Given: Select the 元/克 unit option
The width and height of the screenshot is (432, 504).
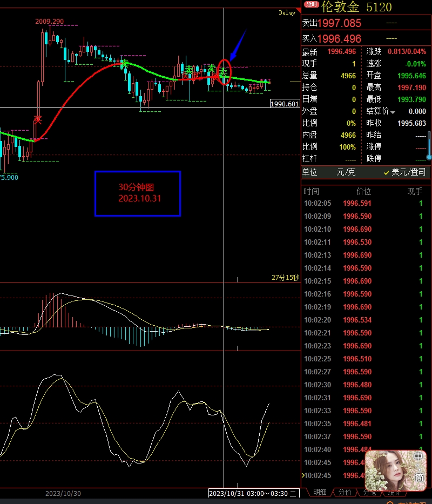Looking at the screenshot, I should [345, 172].
